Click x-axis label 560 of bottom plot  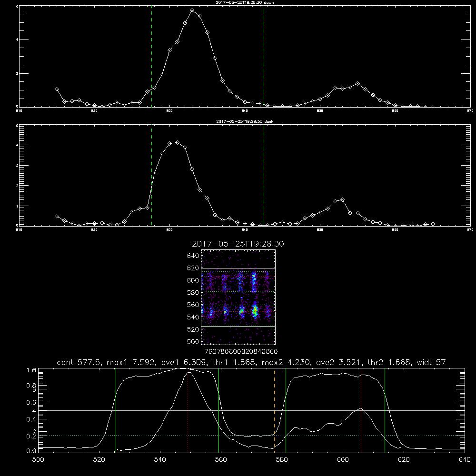tap(221, 460)
